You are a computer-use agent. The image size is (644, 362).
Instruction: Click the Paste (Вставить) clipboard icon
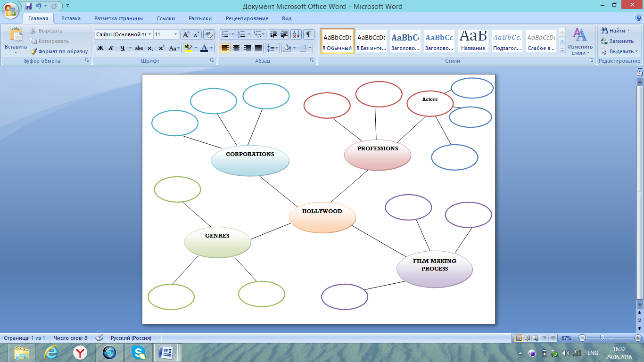point(16,35)
